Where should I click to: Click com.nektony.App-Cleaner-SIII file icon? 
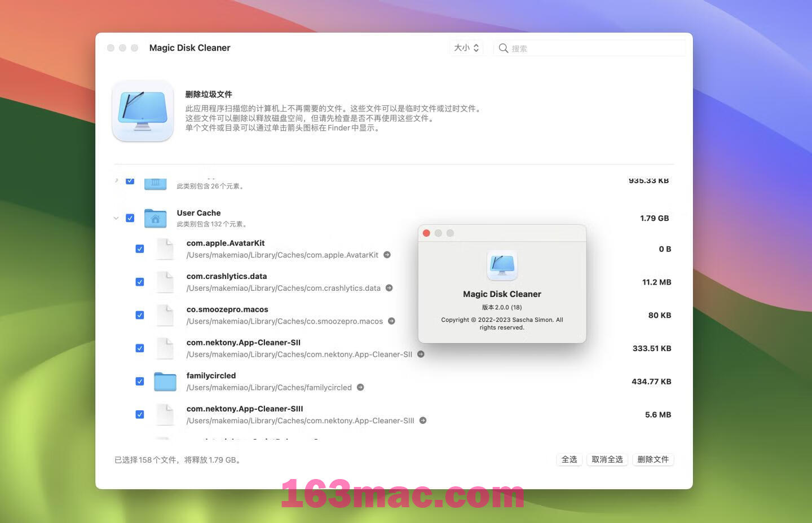165,415
